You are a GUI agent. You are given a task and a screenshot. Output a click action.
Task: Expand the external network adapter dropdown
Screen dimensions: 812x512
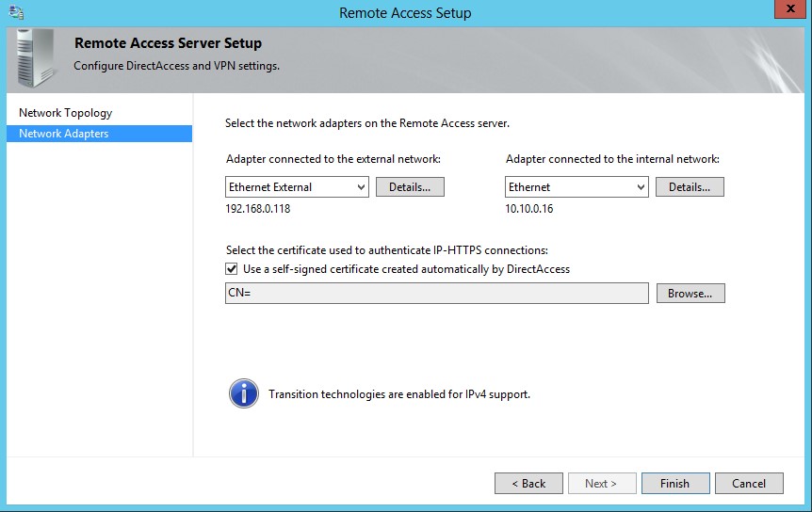tap(362, 187)
